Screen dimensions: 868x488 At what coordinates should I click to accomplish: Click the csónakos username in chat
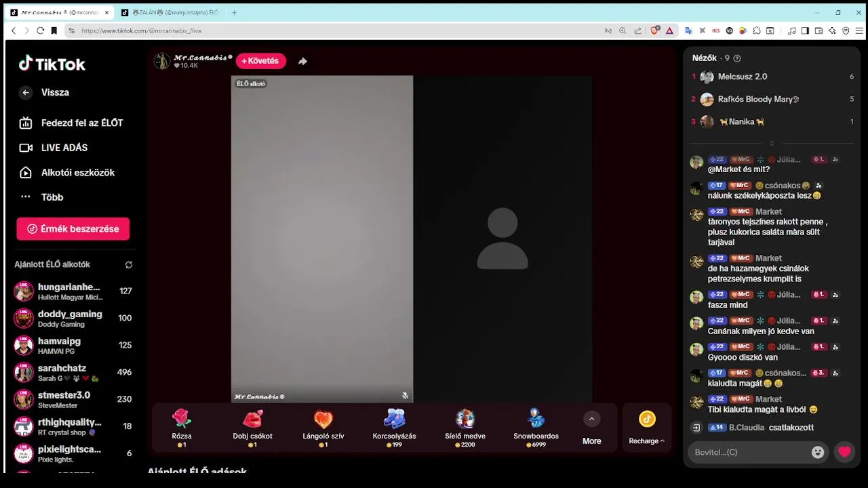[x=783, y=186]
